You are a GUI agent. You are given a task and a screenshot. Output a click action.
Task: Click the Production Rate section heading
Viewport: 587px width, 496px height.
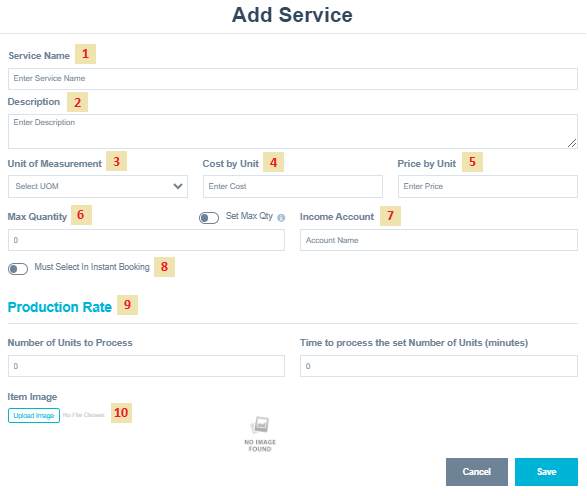[x=60, y=307]
